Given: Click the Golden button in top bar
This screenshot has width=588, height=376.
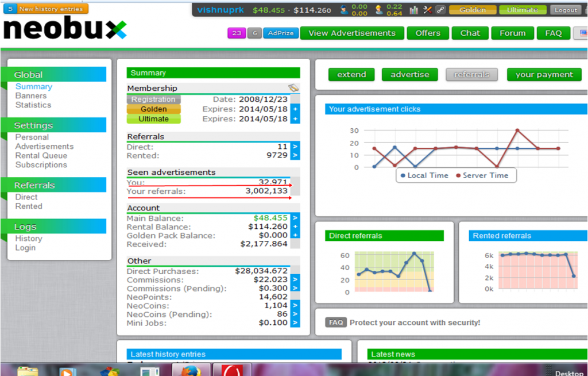Looking at the screenshot, I should [473, 10].
